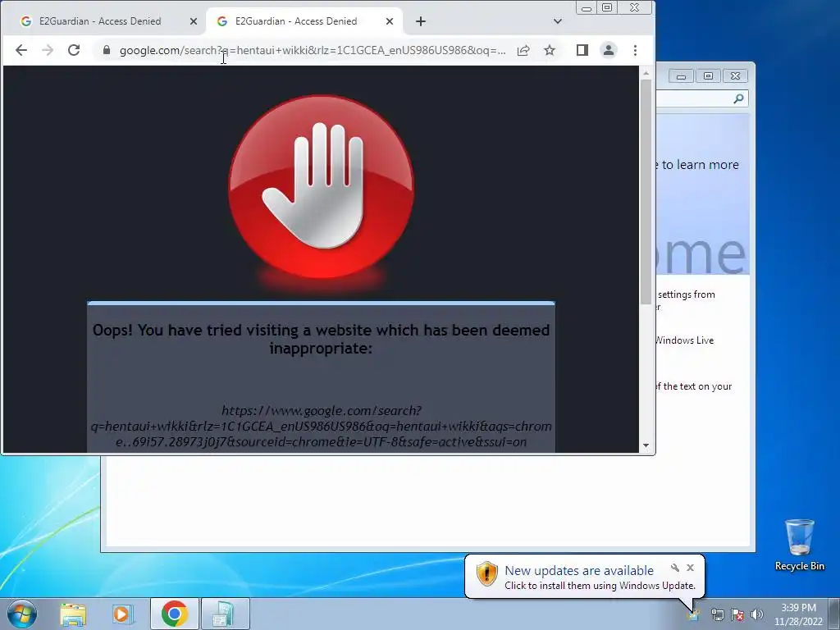Open the wrench options on update balloon
The image size is (840, 630).
674,568
